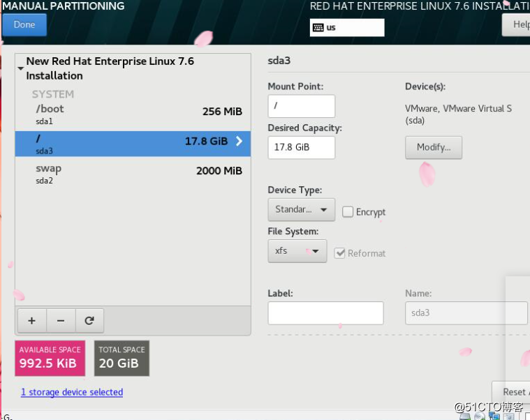The height and width of the screenshot is (420, 530).
Task: Click the reload storage configuration icon
Action: (89, 320)
